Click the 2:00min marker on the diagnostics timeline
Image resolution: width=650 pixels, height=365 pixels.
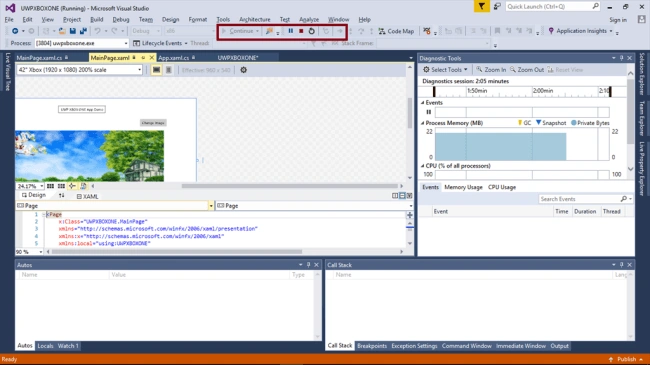[x=543, y=90]
